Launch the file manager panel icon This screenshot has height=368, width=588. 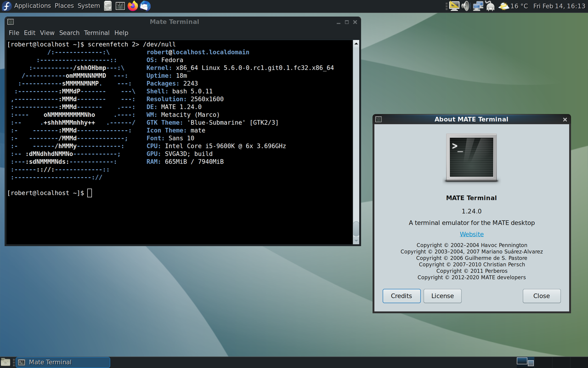pyautogui.click(x=107, y=6)
